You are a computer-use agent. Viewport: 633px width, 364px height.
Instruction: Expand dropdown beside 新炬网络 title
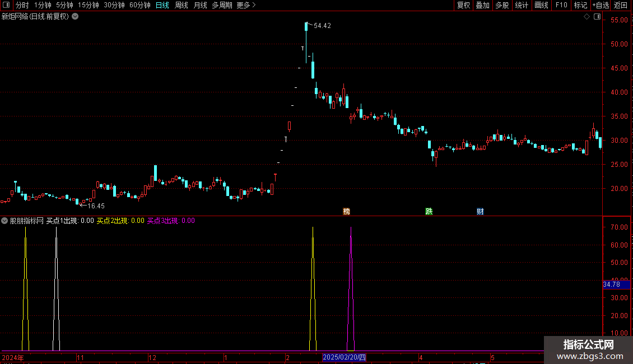tap(75, 17)
